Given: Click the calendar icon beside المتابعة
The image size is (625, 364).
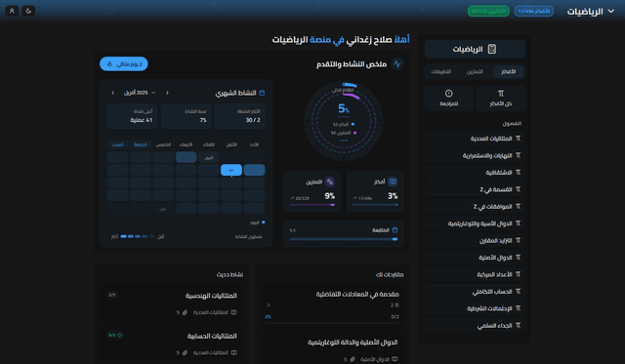Looking at the screenshot, I should tap(395, 229).
